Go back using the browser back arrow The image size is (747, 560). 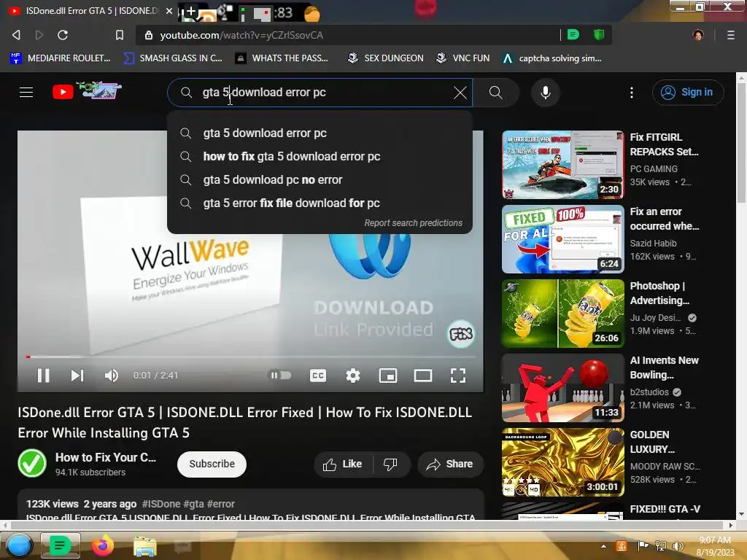(x=16, y=35)
